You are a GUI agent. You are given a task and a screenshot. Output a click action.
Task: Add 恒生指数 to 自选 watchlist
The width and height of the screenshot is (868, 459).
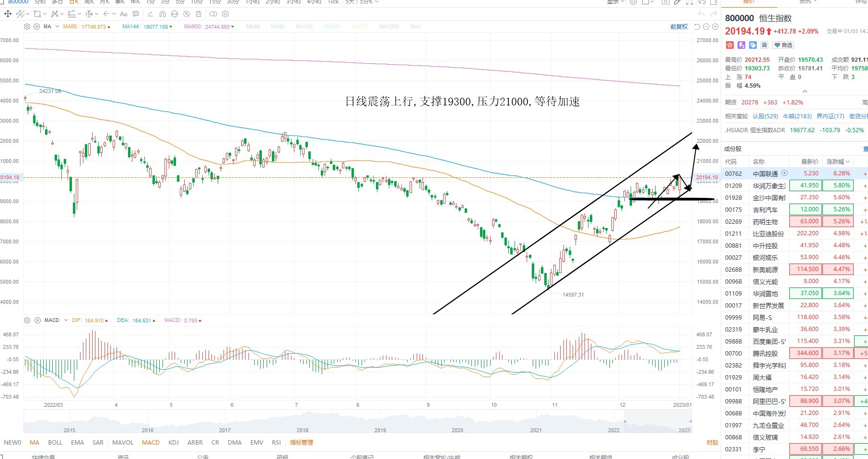(784, 45)
